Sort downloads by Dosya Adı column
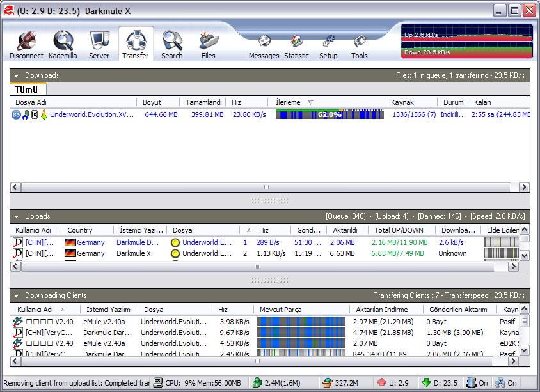 click(x=74, y=102)
